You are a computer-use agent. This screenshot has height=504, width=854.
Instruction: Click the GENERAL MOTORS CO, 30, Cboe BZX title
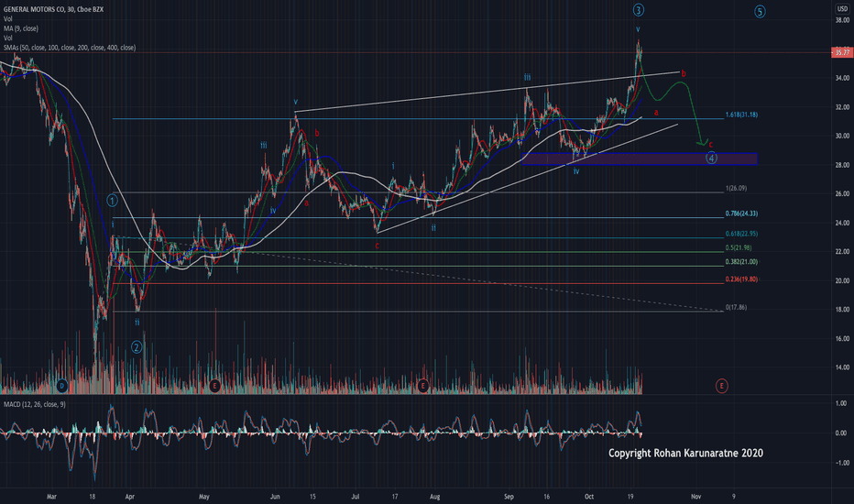tap(53, 9)
